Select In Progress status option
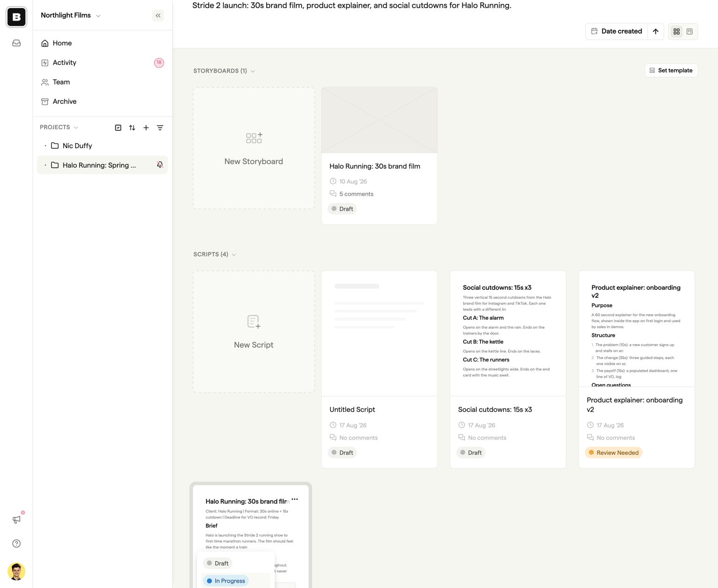The width and height of the screenshot is (718, 588). point(226,581)
